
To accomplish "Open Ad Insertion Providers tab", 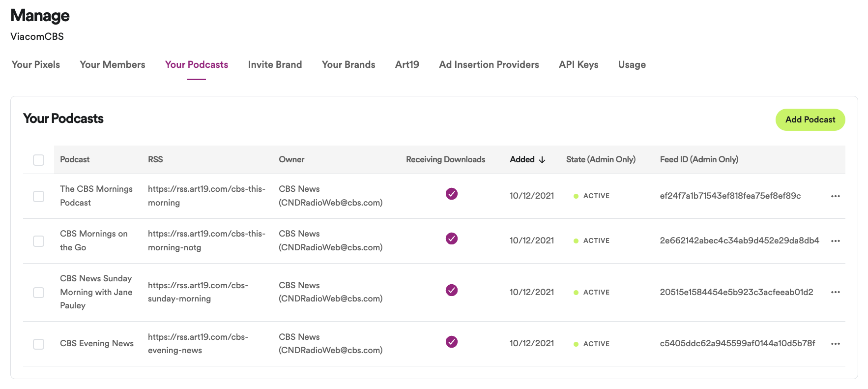I will tap(489, 64).
